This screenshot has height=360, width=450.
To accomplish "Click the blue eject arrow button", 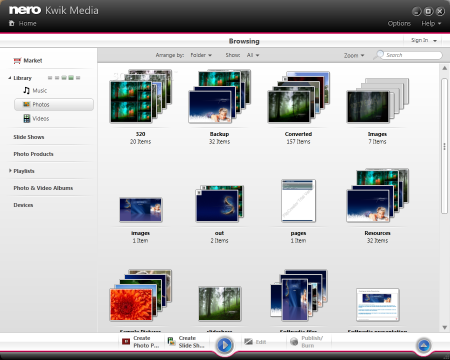I will click(424, 345).
